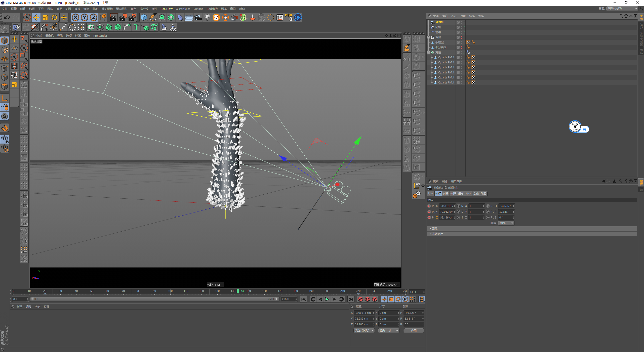Viewport: 644px width, 352px height.
Task: Toggle the green checkmark on 随机 effector
Action: (464, 27)
